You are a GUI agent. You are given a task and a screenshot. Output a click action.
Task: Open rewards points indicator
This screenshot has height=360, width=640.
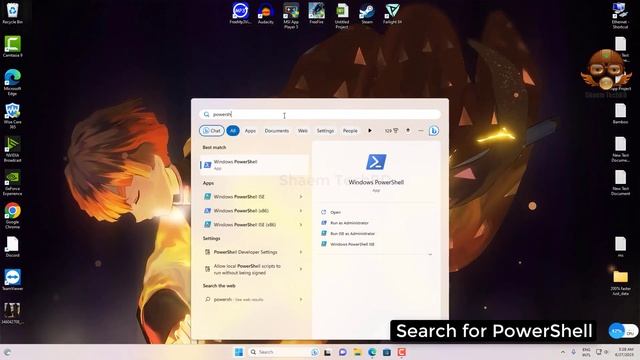[x=391, y=131]
